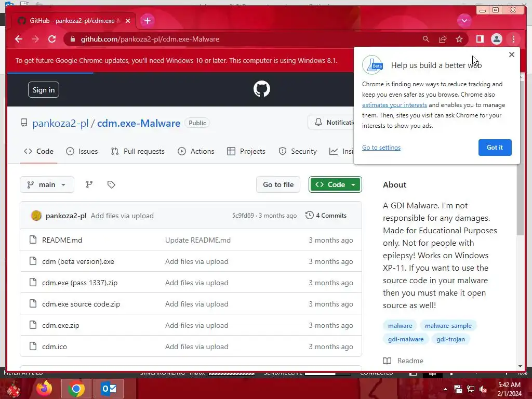Viewport: 532px width, 399px height.
Task: Launch Firefox from the taskbar
Action: tap(44, 389)
